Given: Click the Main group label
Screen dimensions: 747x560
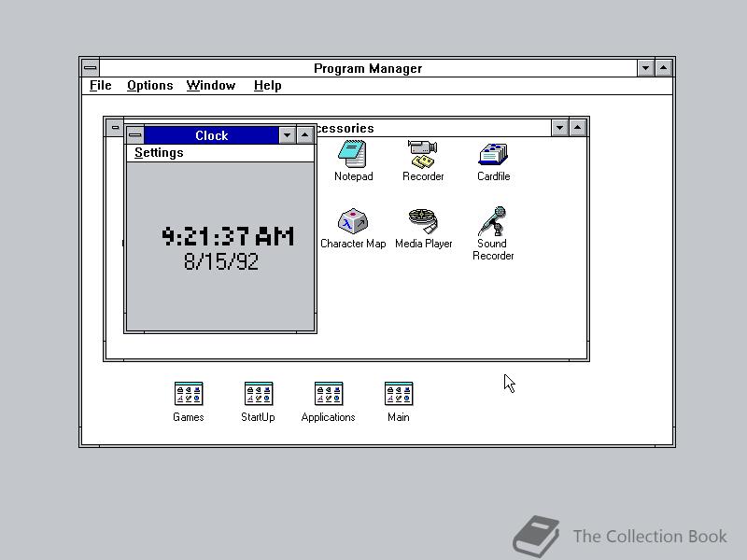Looking at the screenshot, I should coord(399,417).
